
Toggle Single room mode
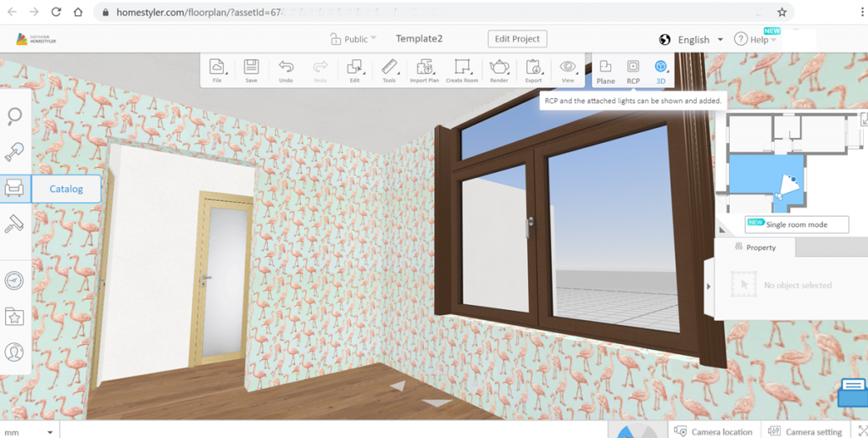tap(797, 225)
